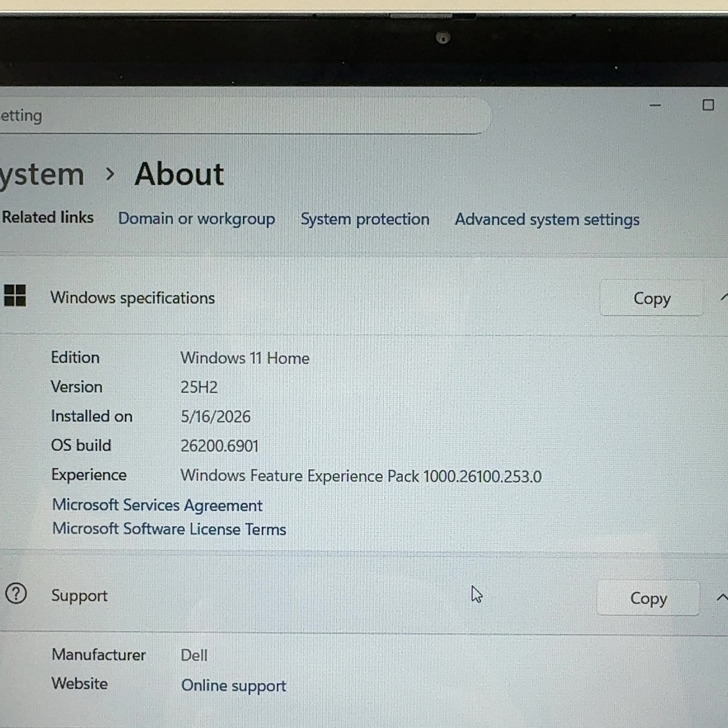Image resolution: width=728 pixels, height=728 pixels.
Task: Collapse the Windows specifications section chevron
Action: 724,297
